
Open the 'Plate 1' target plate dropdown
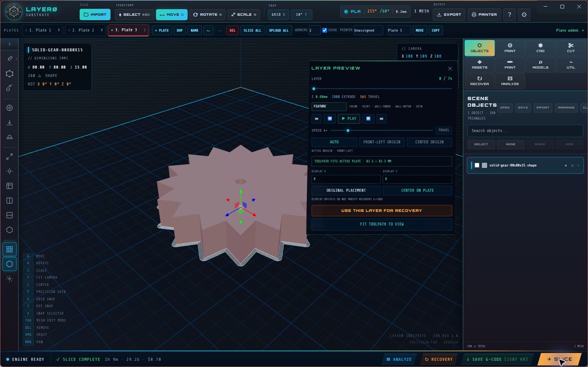pyautogui.click(x=399, y=30)
